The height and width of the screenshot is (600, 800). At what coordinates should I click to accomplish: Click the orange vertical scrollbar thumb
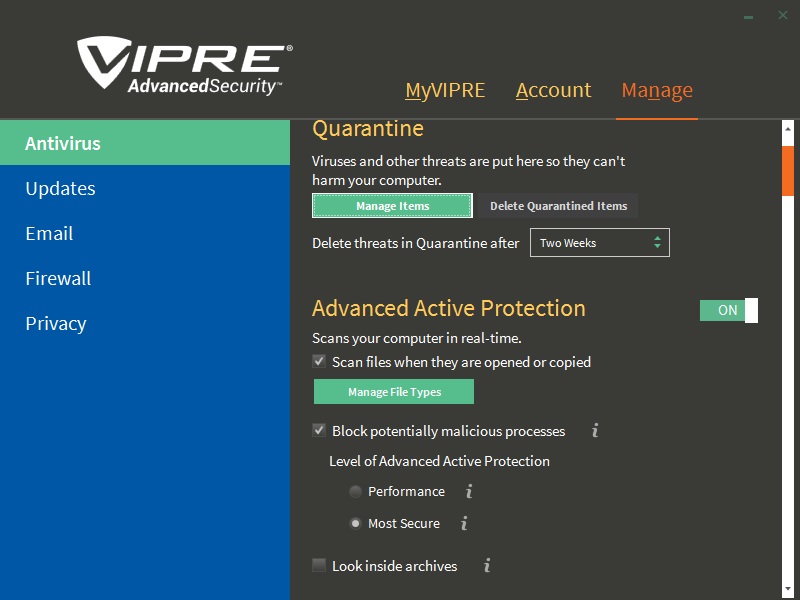pos(788,171)
